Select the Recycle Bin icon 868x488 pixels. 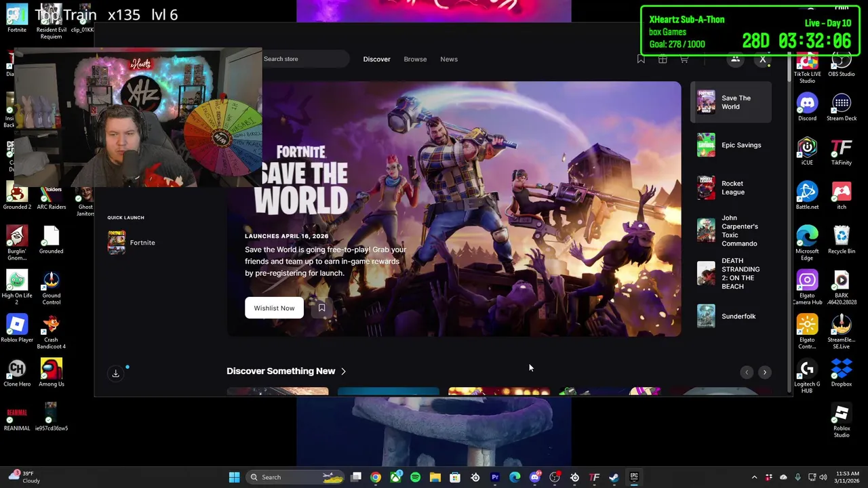(x=842, y=241)
